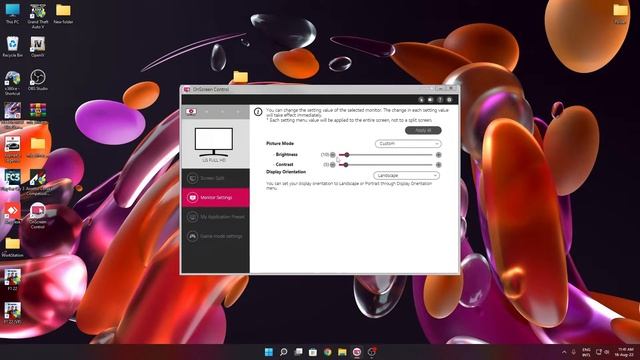This screenshot has width=640, height=360.
Task: Decrease contrast with the minus button
Action: pos(333,165)
